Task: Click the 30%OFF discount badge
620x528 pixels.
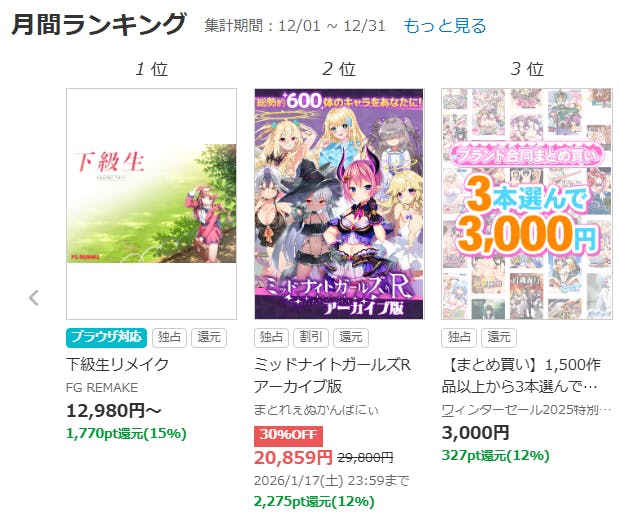Action: [x=288, y=435]
